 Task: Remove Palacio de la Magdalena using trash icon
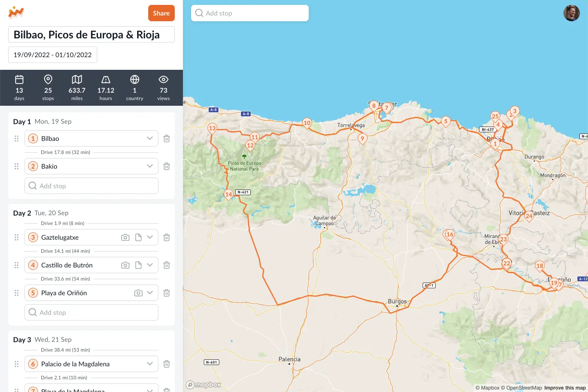click(167, 363)
